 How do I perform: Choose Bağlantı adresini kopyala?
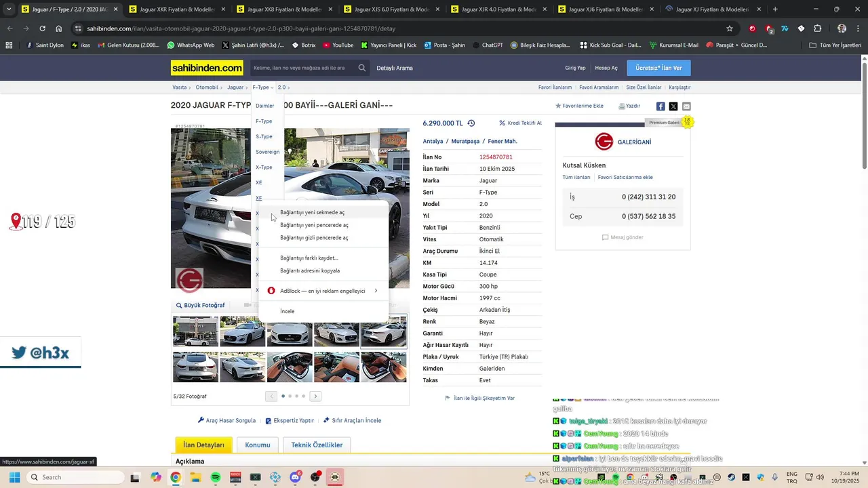click(323, 270)
